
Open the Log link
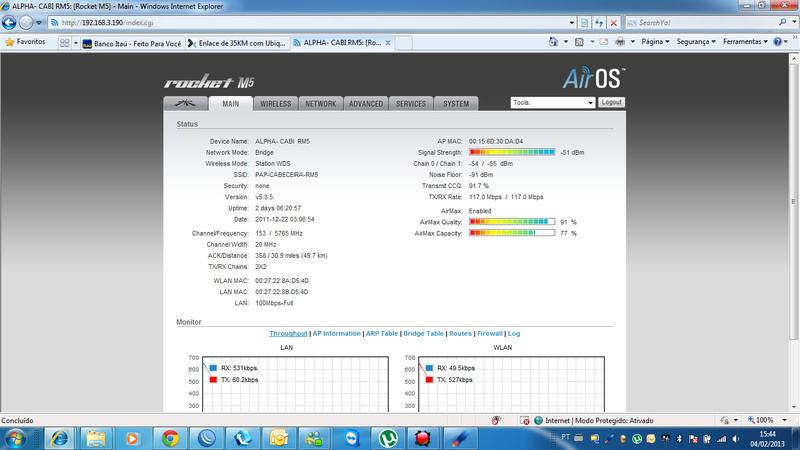[514, 334]
